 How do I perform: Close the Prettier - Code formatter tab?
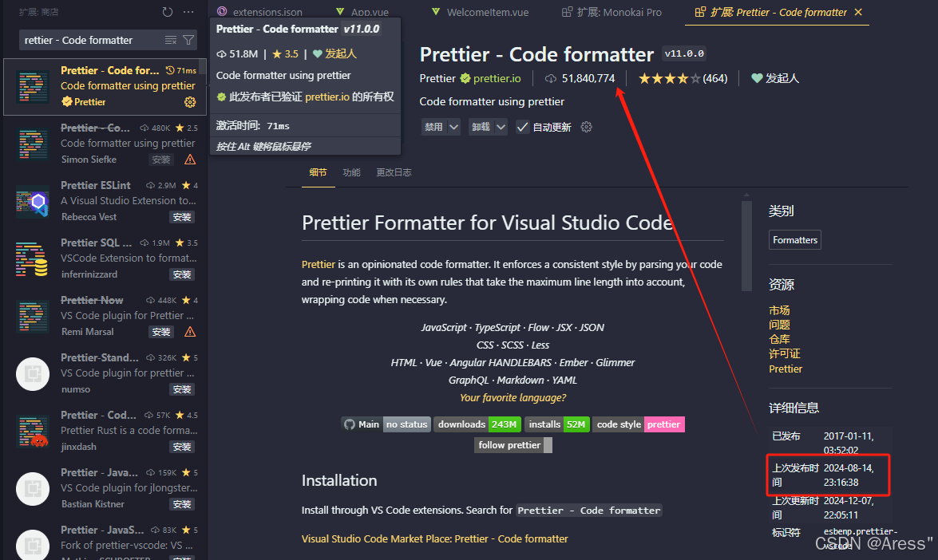(x=858, y=12)
